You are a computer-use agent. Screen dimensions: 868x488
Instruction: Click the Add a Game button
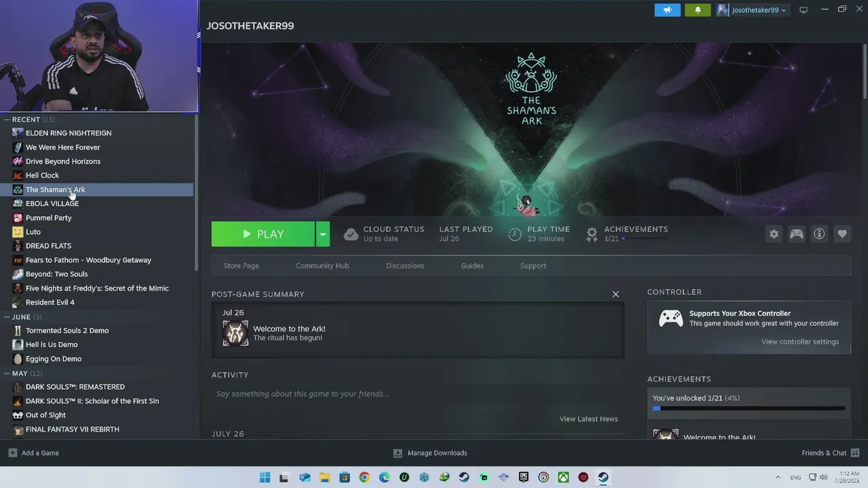pyautogui.click(x=34, y=453)
